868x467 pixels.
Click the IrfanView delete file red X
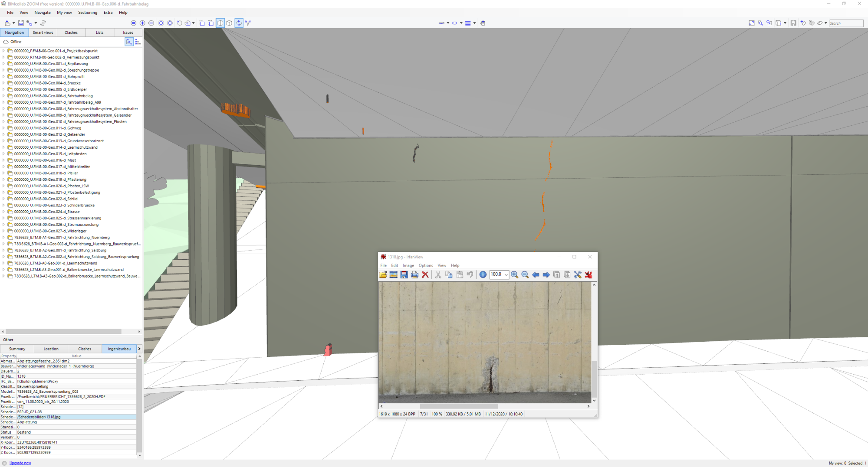(x=425, y=274)
